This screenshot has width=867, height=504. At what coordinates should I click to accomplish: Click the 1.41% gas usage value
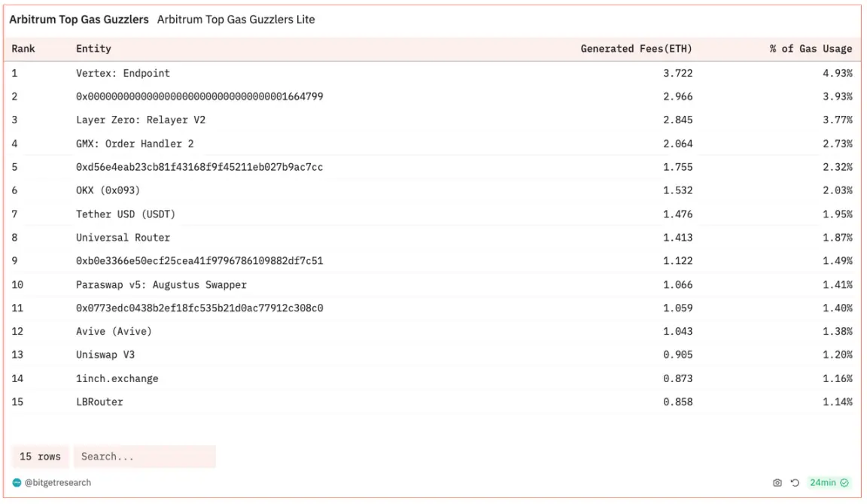(838, 284)
